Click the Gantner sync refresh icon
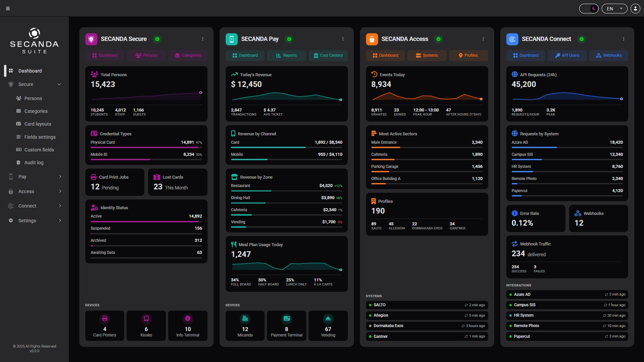 [466, 336]
